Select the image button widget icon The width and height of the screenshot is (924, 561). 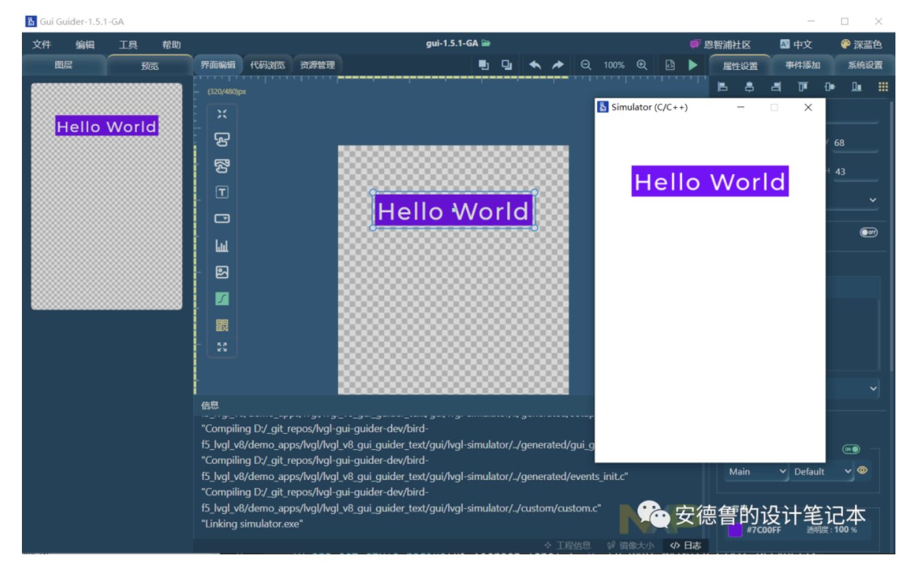222,166
